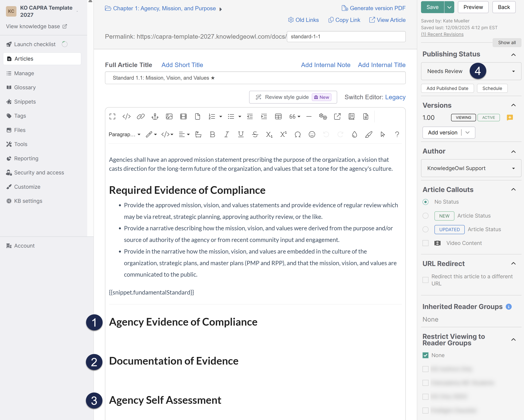This screenshot has width=524, height=420.
Task: Open the text color droplet tool
Action: point(354,134)
